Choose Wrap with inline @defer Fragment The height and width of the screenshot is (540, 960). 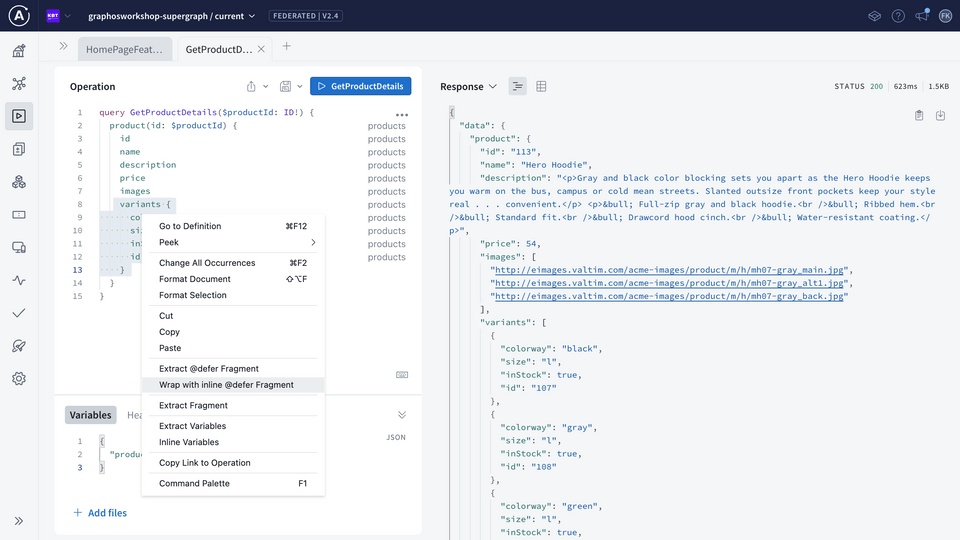pyautogui.click(x=233, y=384)
